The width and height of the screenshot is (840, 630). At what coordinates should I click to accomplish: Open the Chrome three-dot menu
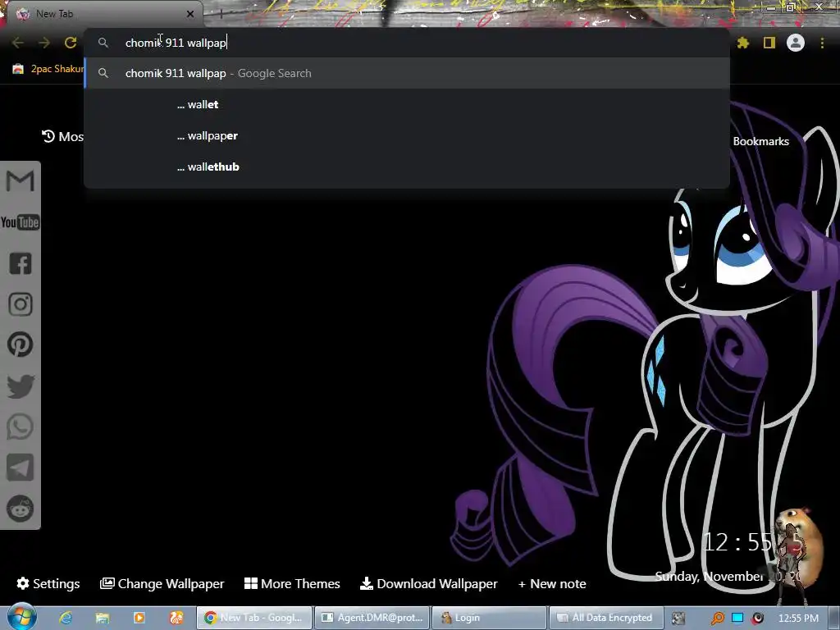(x=822, y=43)
